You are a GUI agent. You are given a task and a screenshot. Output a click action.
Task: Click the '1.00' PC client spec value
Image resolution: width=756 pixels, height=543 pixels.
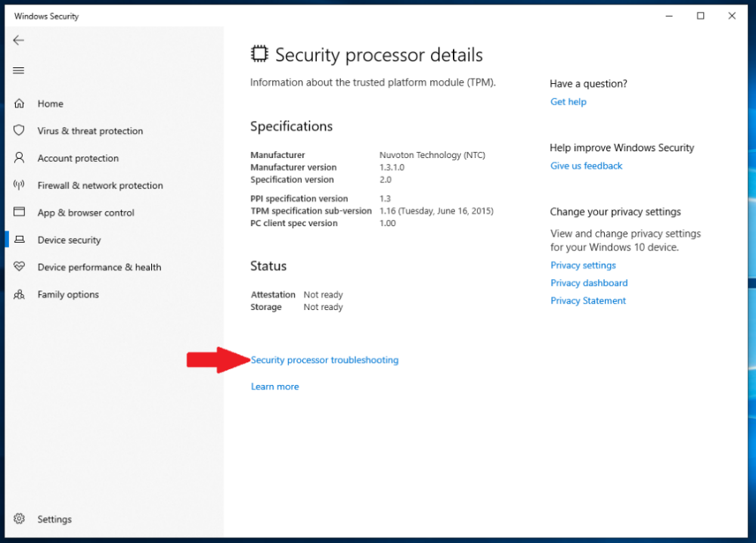(x=388, y=223)
